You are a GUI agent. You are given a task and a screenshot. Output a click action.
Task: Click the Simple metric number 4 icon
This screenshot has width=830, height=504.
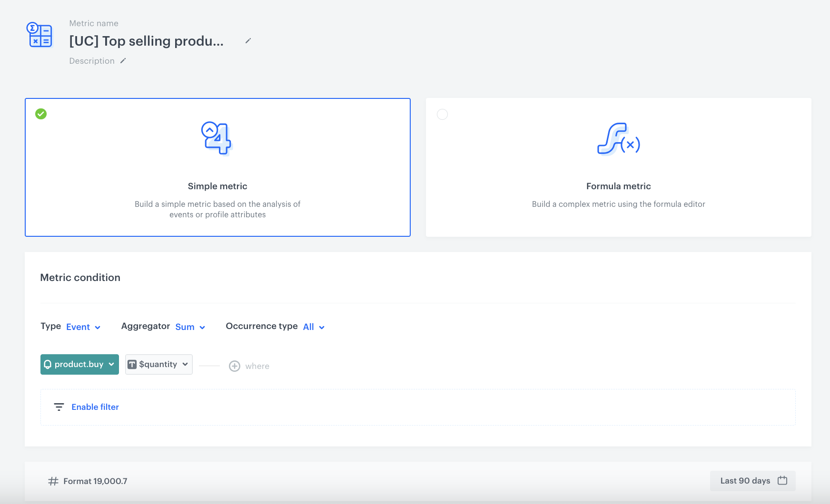[217, 138]
